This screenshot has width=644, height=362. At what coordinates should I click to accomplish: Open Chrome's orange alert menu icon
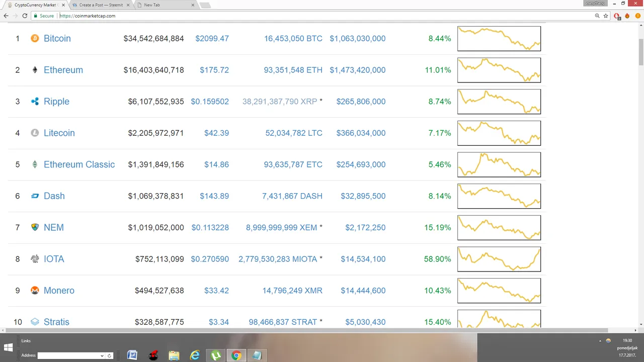click(637, 16)
